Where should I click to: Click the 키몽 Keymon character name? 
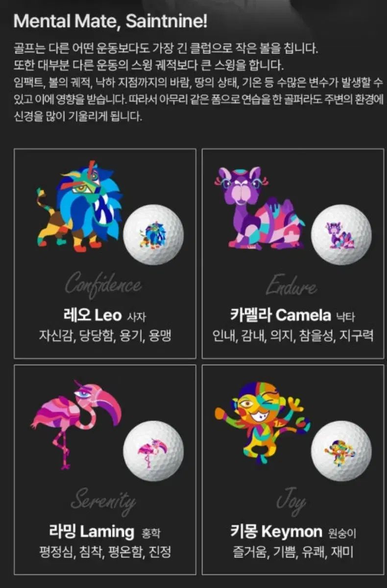tap(276, 531)
